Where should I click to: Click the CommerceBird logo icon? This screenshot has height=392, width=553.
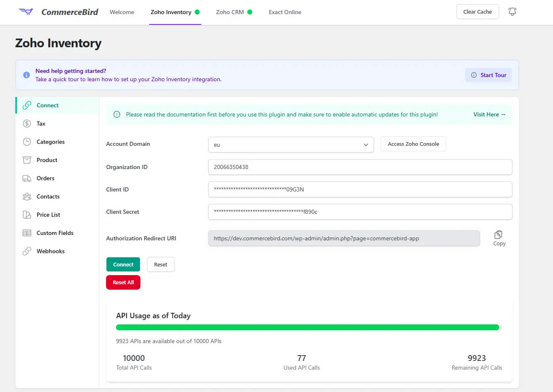point(26,12)
